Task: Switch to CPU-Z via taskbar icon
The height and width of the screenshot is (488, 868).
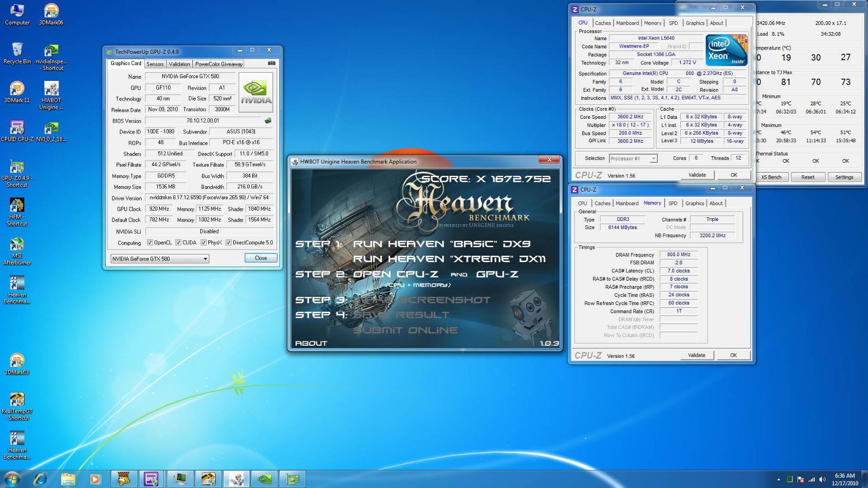Action: click(x=151, y=479)
